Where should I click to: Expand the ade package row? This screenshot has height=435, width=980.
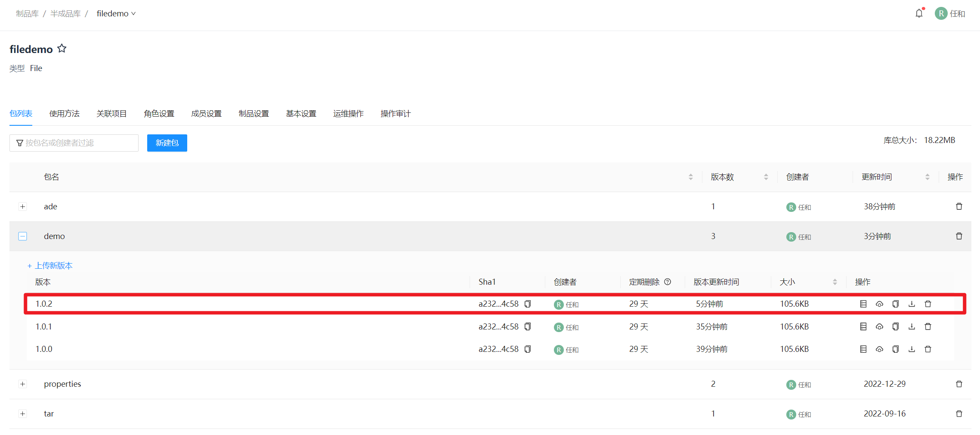point(23,206)
